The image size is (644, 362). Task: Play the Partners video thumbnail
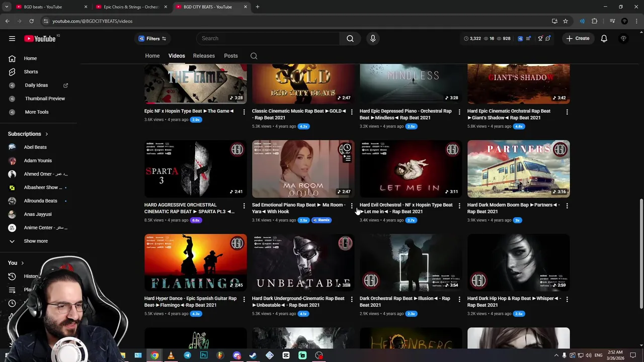pyautogui.click(x=518, y=169)
